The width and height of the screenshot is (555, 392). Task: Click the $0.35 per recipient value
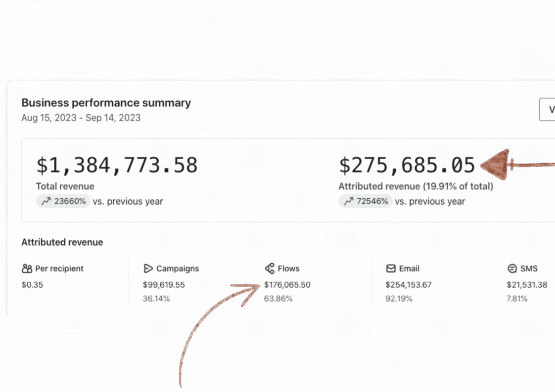click(32, 285)
